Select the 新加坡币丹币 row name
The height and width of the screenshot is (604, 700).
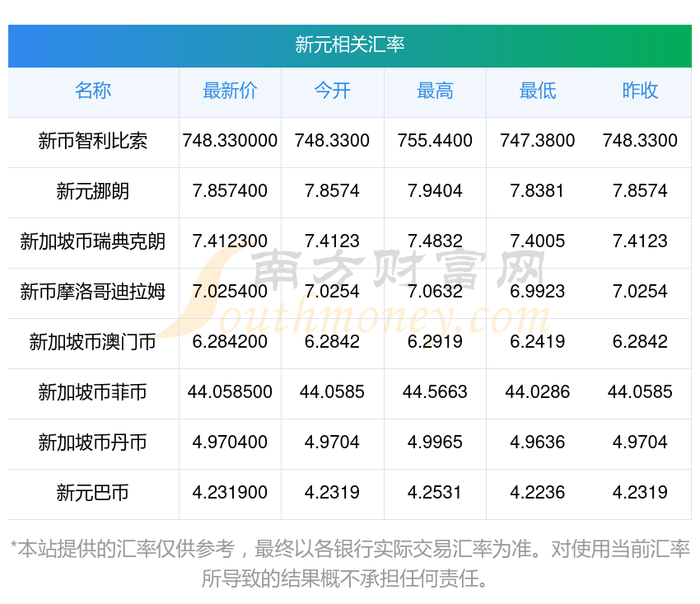point(93,442)
